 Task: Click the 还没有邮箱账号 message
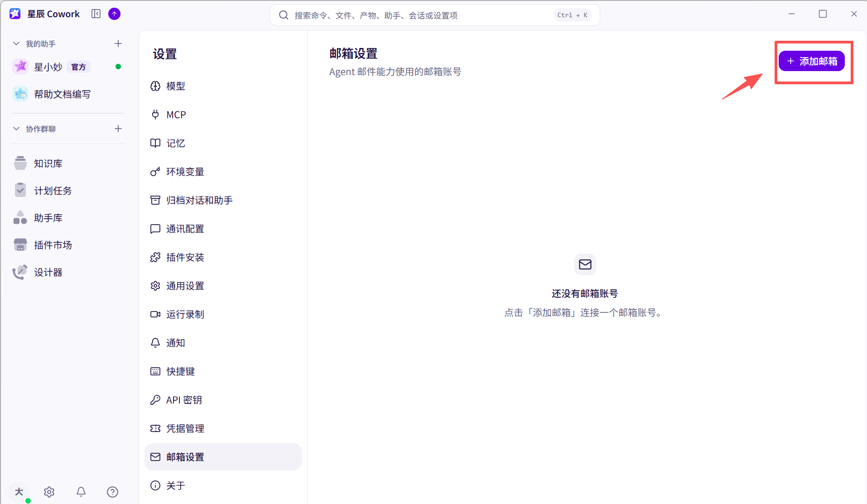(x=585, y=294)
